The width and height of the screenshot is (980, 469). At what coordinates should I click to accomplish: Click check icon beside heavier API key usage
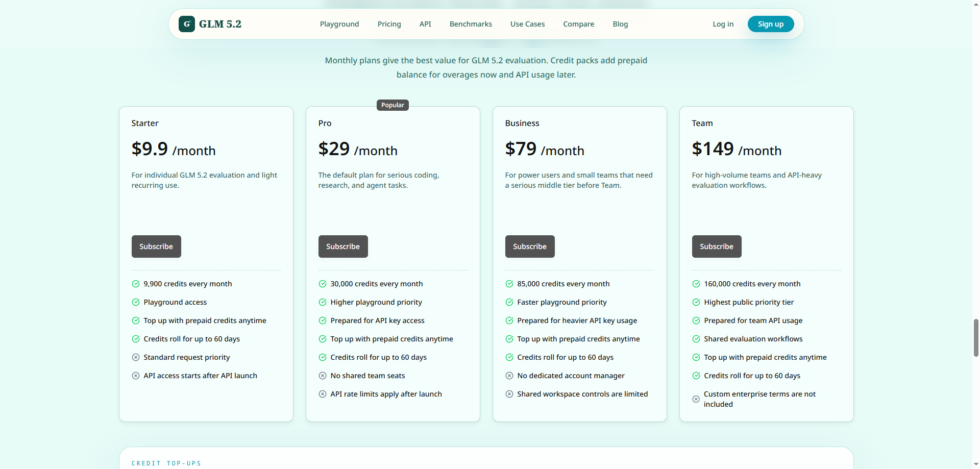(509, 320)
